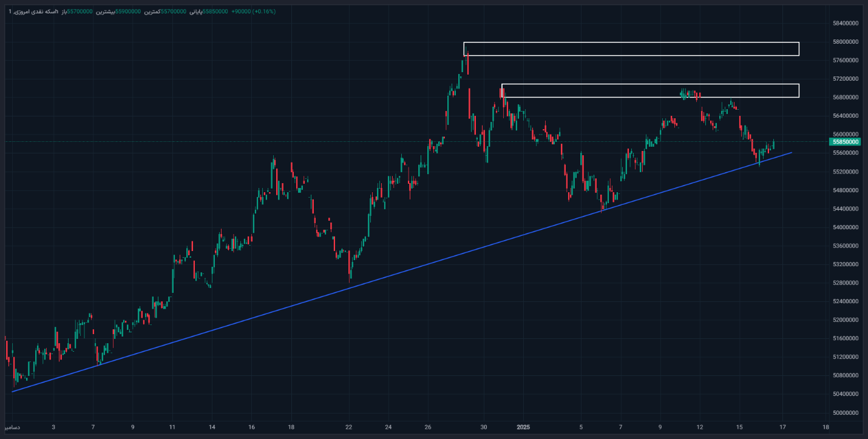Click the 2025 year marker on time axis
This screenshot has width=868, height=439.
pos(523,427)
